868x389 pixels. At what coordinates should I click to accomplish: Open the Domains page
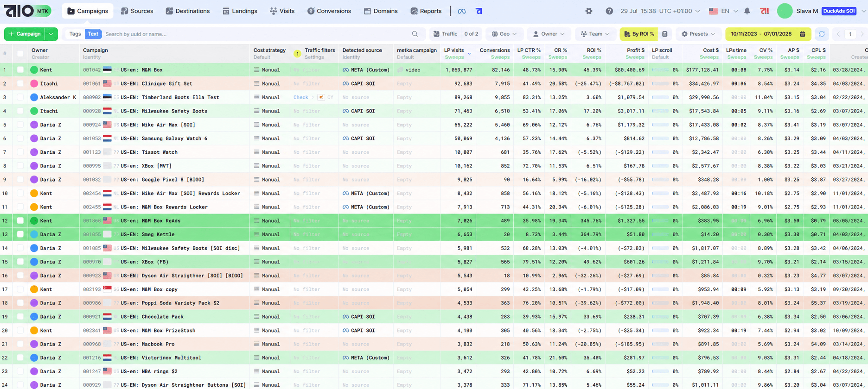click(x=381, y=11)
